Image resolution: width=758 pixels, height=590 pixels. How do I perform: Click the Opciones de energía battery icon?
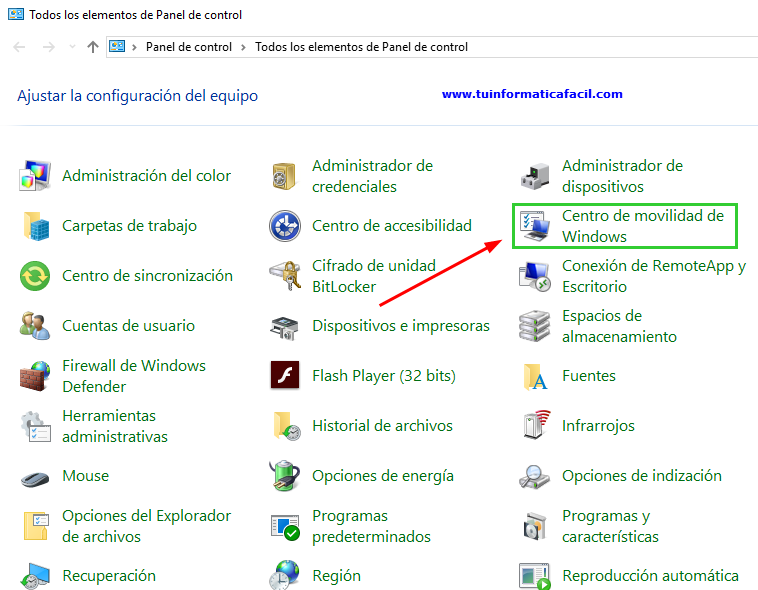tap(285, 476)
